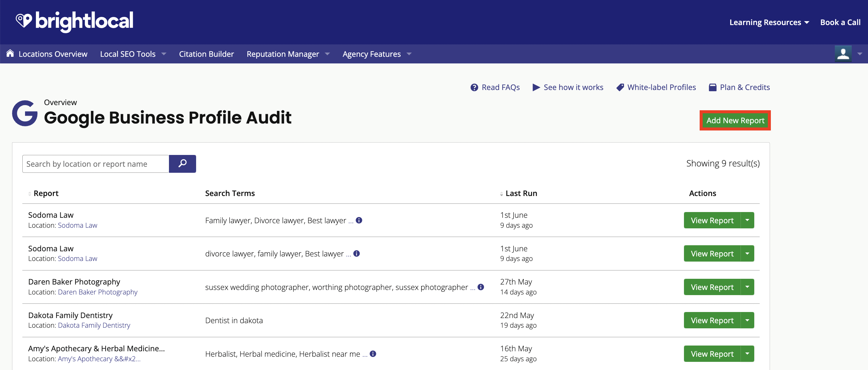868x370 pixels.
Task: Open Sodoma Law location link in second row
Action: [x=78, y=259]
